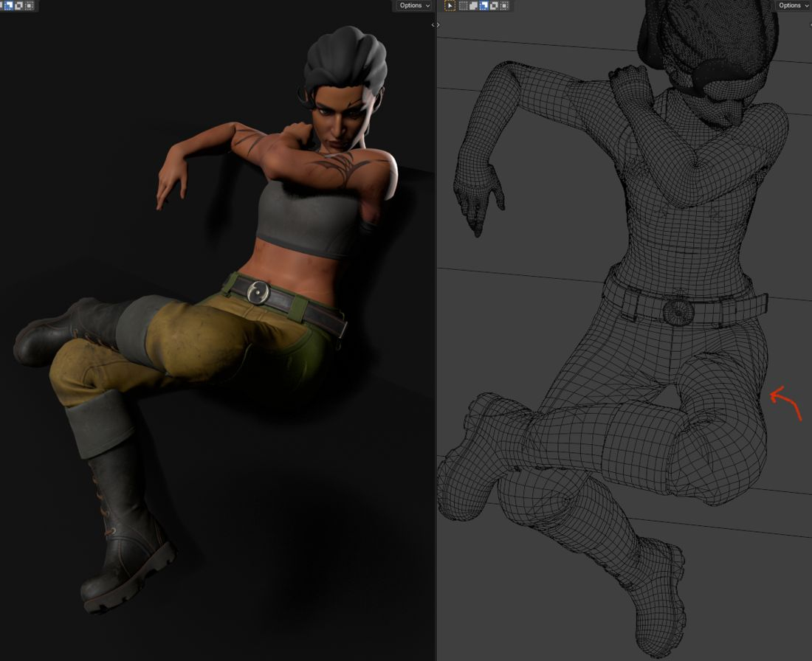This screenshot has width=812, height=661.
Task: Open Options dropdown in right wireframe viewport
Action: click(794, 5)
